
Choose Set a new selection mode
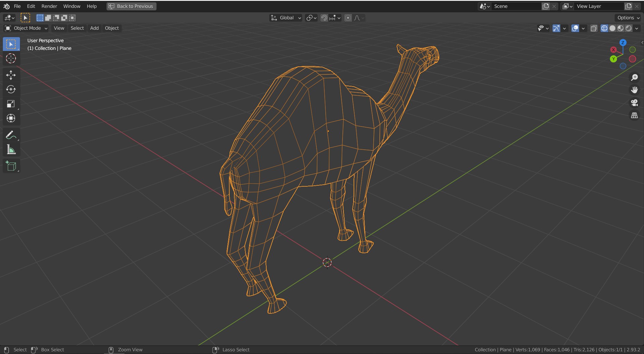tap(40, 18)
